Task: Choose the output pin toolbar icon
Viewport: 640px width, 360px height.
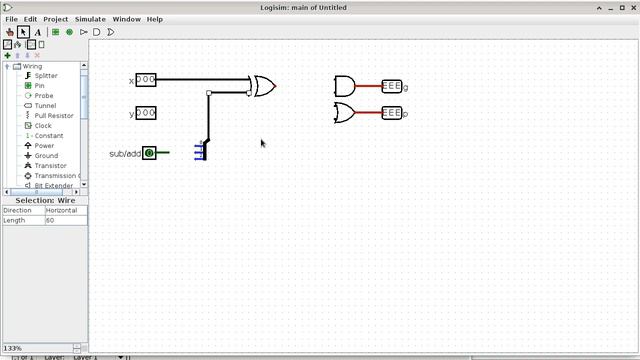Action: [x=69, y=32]
